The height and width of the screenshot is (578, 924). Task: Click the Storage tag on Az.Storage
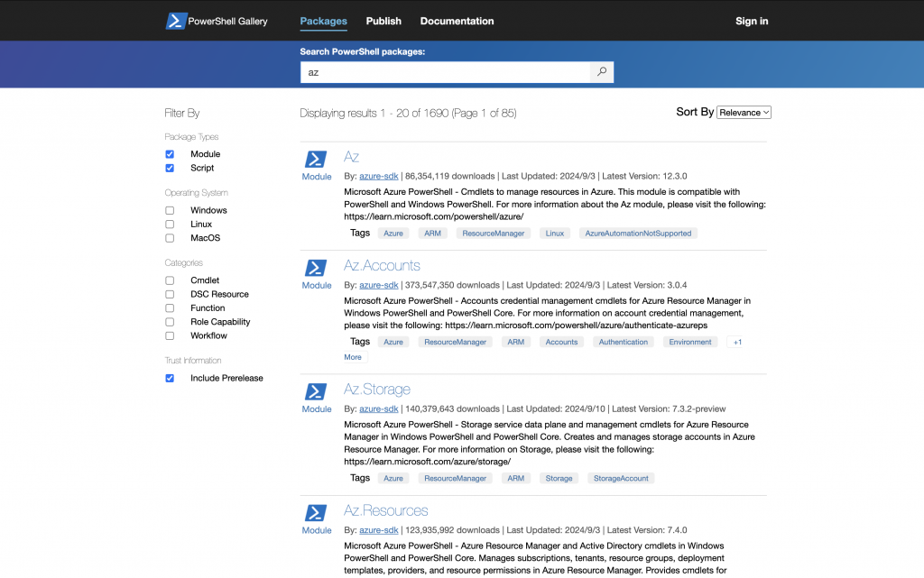click(559, 479)
